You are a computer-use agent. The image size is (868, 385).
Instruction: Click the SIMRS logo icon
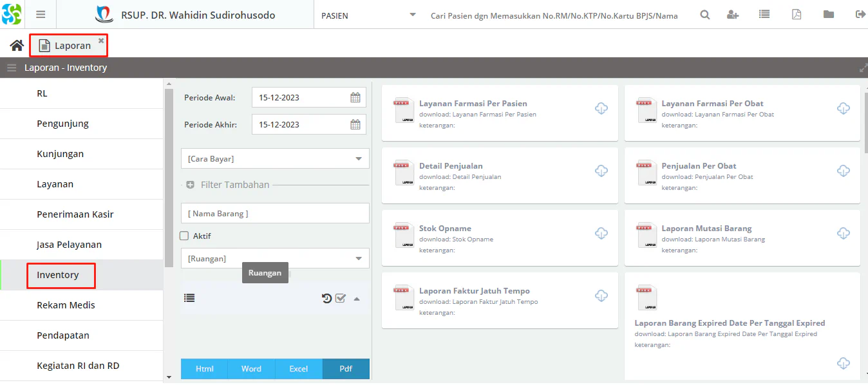point(12,14)
